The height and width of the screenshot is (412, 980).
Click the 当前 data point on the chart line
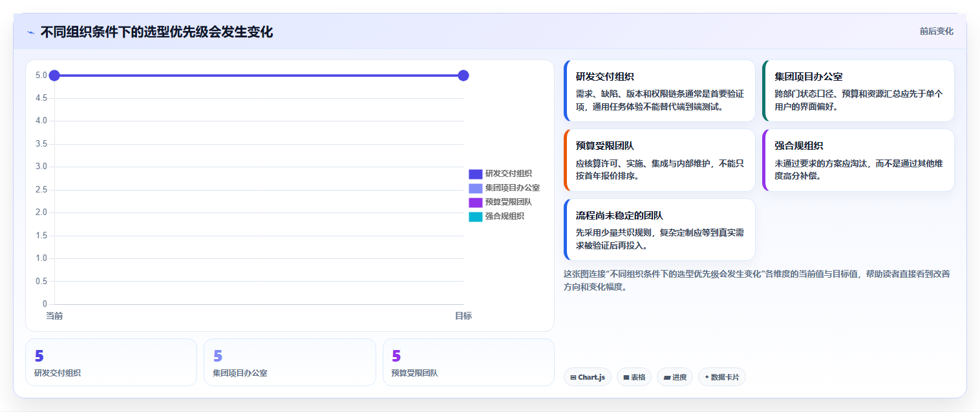click(x=54, y=76)
